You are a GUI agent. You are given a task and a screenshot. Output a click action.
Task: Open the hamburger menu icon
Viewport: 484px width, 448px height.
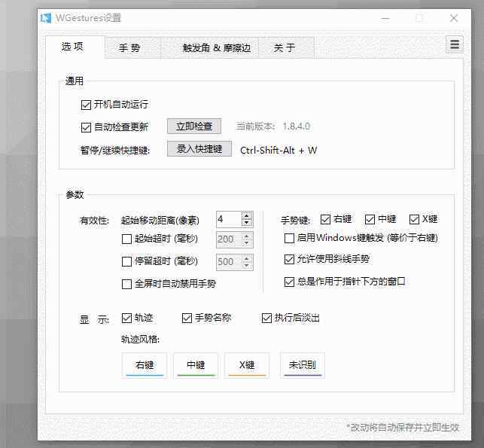point(455,44)
